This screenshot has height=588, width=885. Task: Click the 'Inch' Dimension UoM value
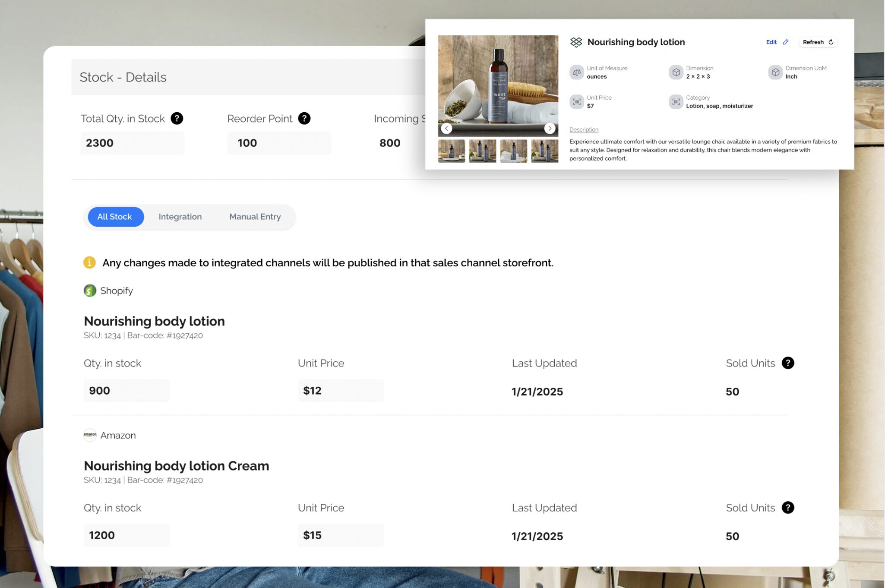click(791, 76)
